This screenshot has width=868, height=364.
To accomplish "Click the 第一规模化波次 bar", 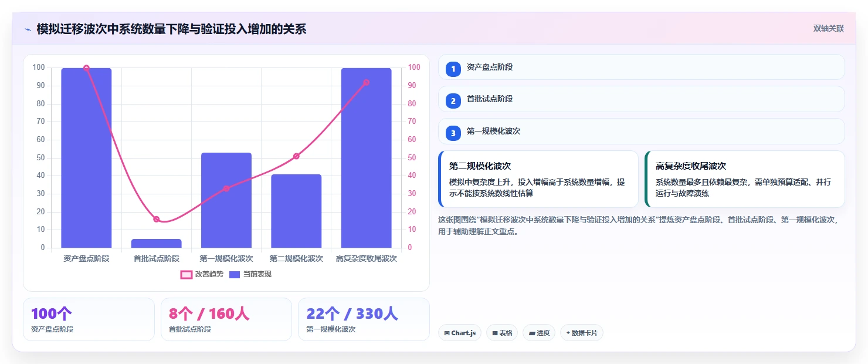I will (x=226, y=200).
